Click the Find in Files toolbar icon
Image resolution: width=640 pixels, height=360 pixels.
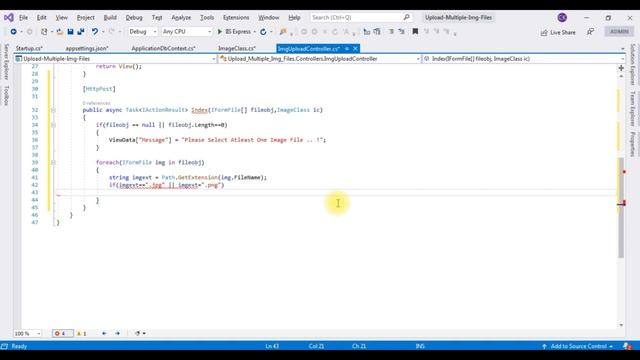283,31
